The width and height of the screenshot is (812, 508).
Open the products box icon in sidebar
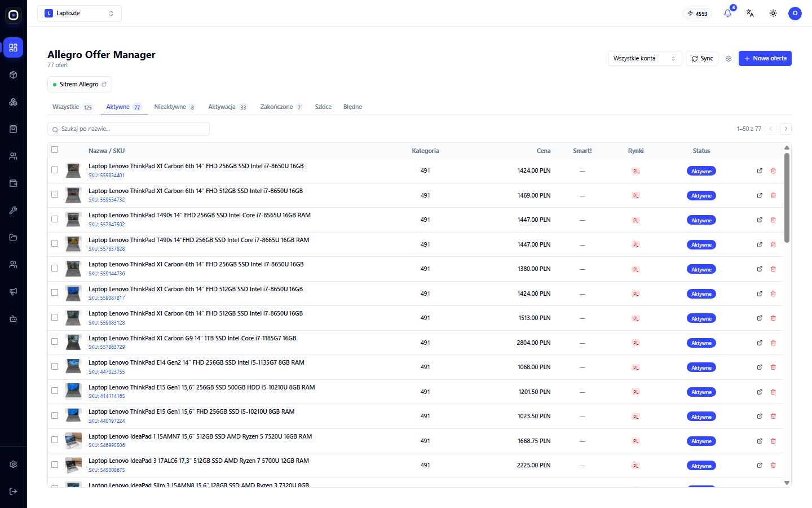[x=14, y=75]
